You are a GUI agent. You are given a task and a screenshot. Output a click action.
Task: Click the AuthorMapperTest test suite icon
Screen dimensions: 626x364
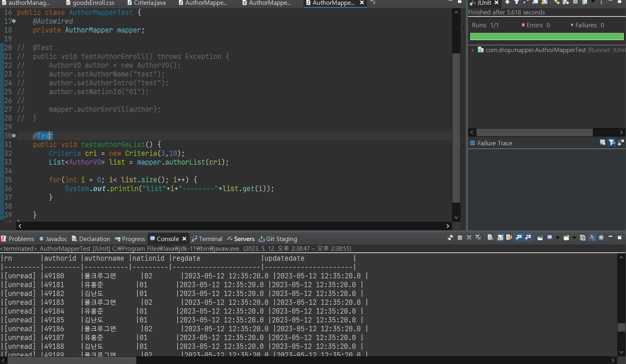[x=480, y=50]
